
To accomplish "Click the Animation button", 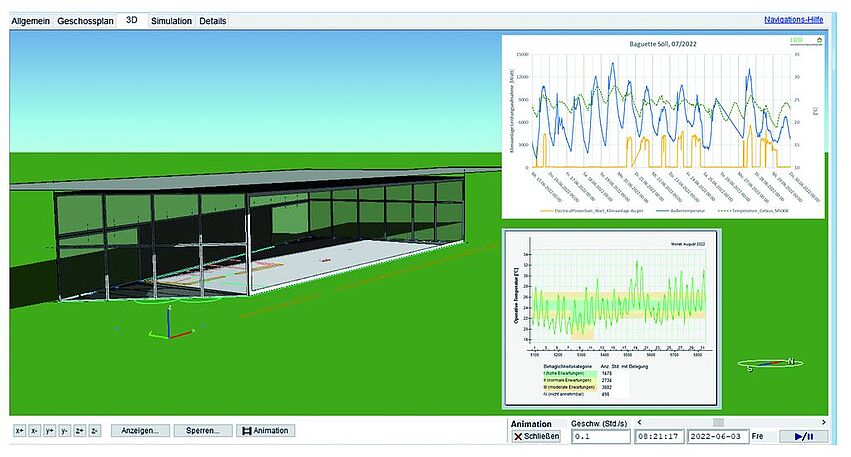I will (x=265, y=431).
